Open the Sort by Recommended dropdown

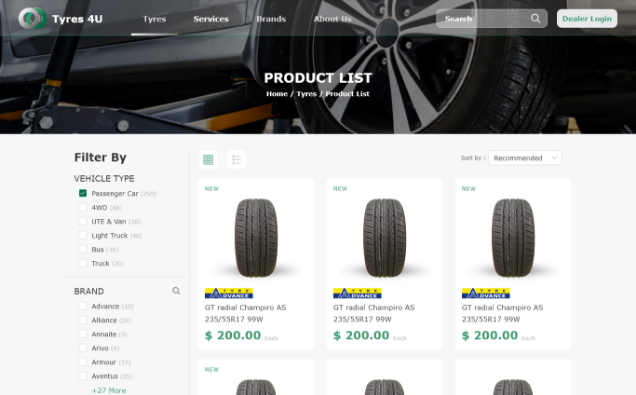[x=525, y=158]
